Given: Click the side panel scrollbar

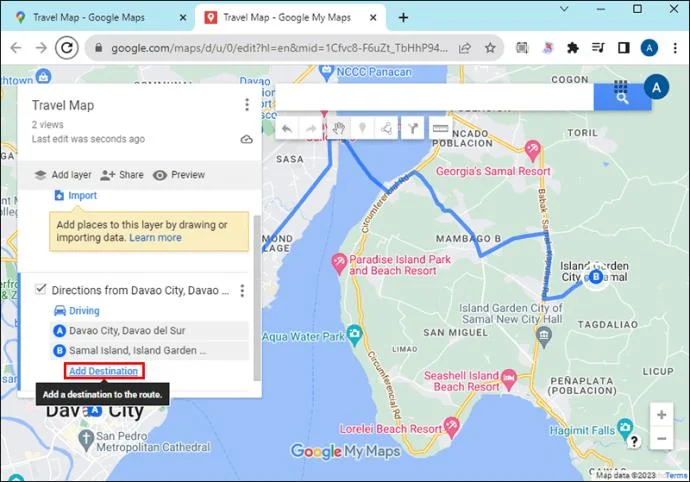Looking at the screenshot, I should point(257,298).
